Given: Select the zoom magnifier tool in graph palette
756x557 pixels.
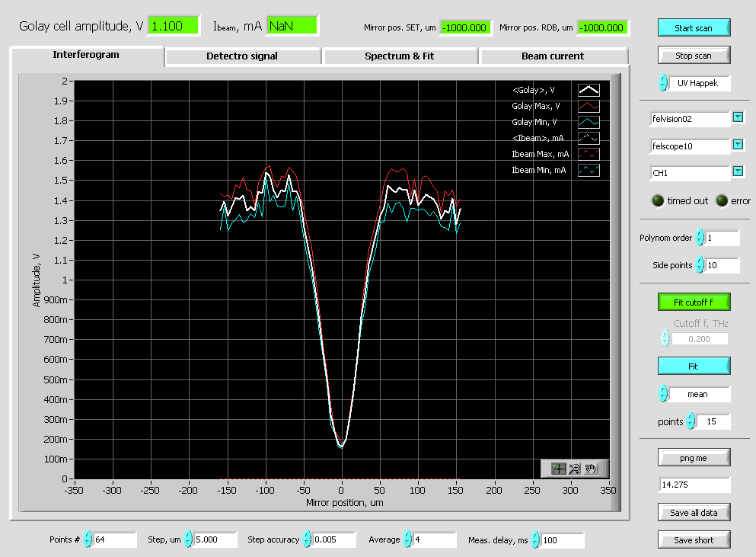Looking at the screenshot, I should (574, 468).
